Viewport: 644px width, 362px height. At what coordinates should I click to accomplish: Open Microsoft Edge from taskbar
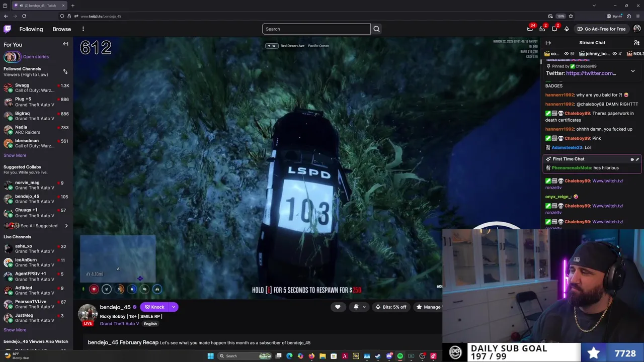(289, 356)
